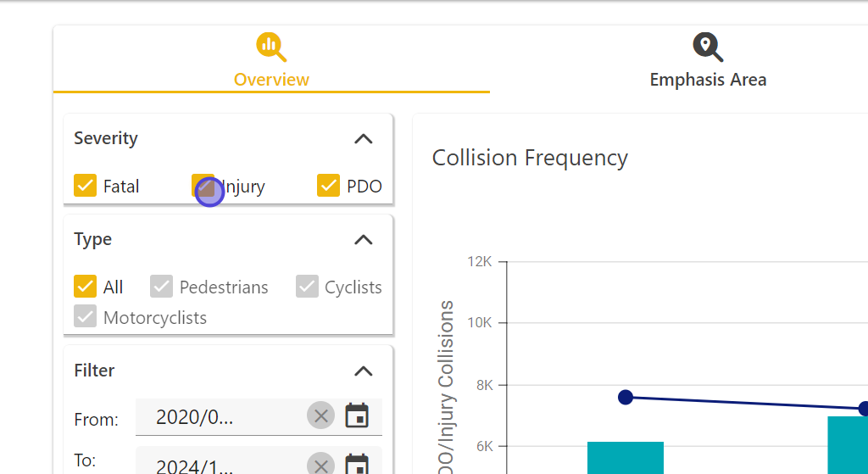This screenshot has height=474, width=868.
Task: Toggle the All collision type checkbox
Action: (85, 287)
